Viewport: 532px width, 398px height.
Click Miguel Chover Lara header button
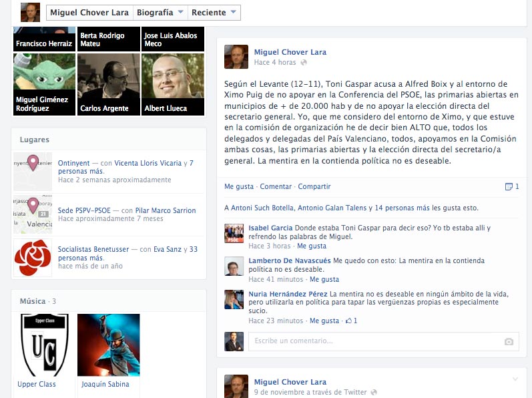89,13
